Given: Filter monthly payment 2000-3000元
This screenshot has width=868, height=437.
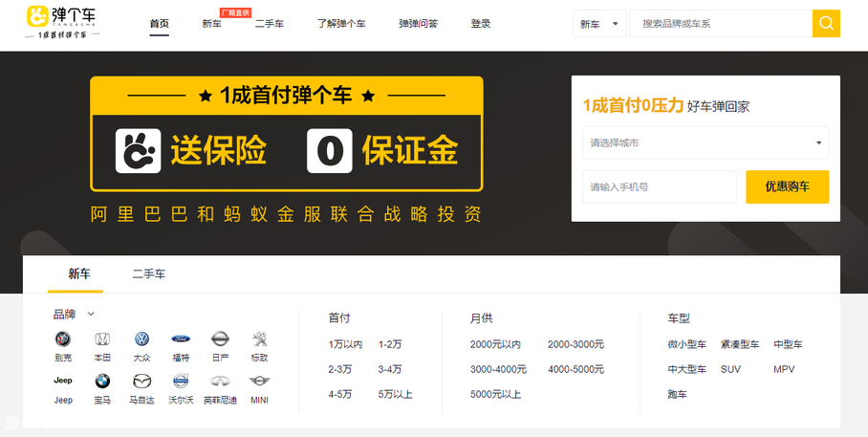Looking at the screenshot, I should 575,344.
